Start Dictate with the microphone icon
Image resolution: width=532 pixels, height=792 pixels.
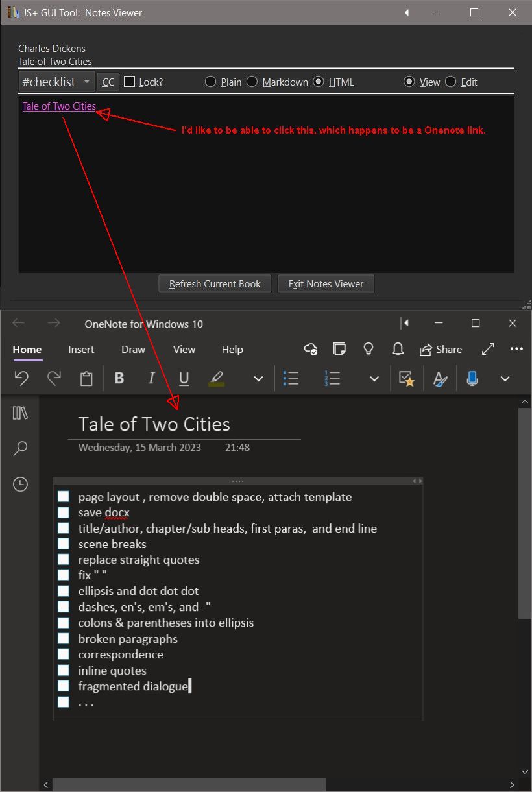click(x=472, y=379)
